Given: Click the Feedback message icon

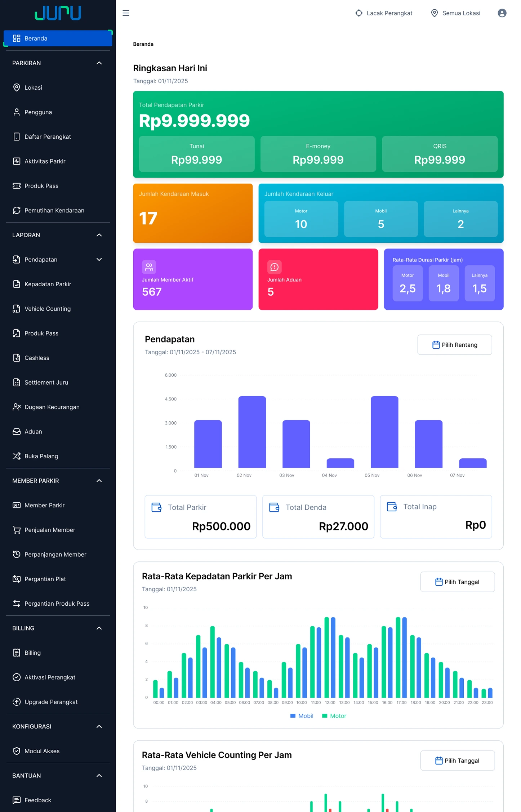Looking at the screenshot, I should (17, 800).
